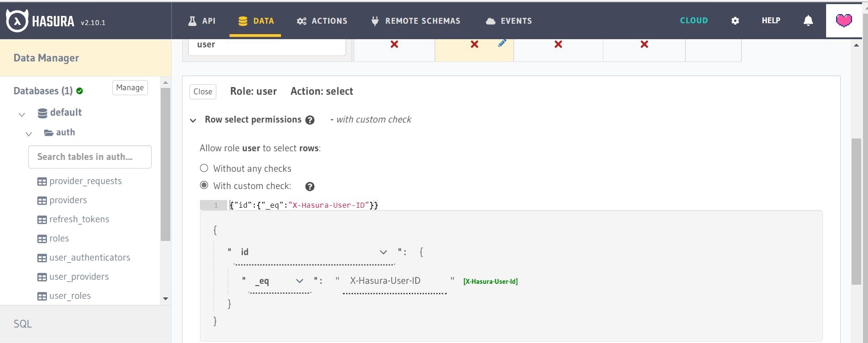Image resolution: width=868 pixels, height=343 pixels.
Task: Click the pink heart icon
Action: click(x=844, y=20)
